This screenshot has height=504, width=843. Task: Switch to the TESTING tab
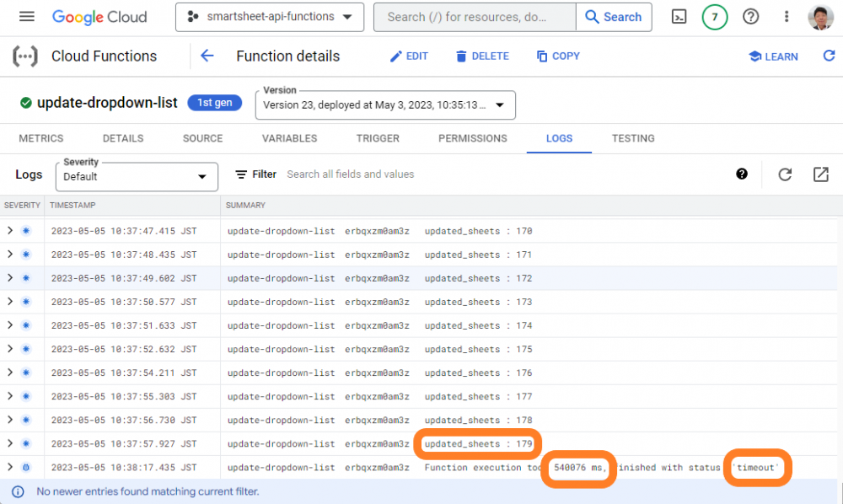coord(633,138)
